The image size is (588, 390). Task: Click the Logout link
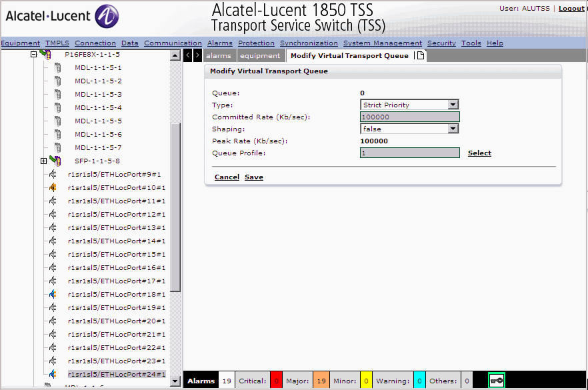tap(571, 8)
